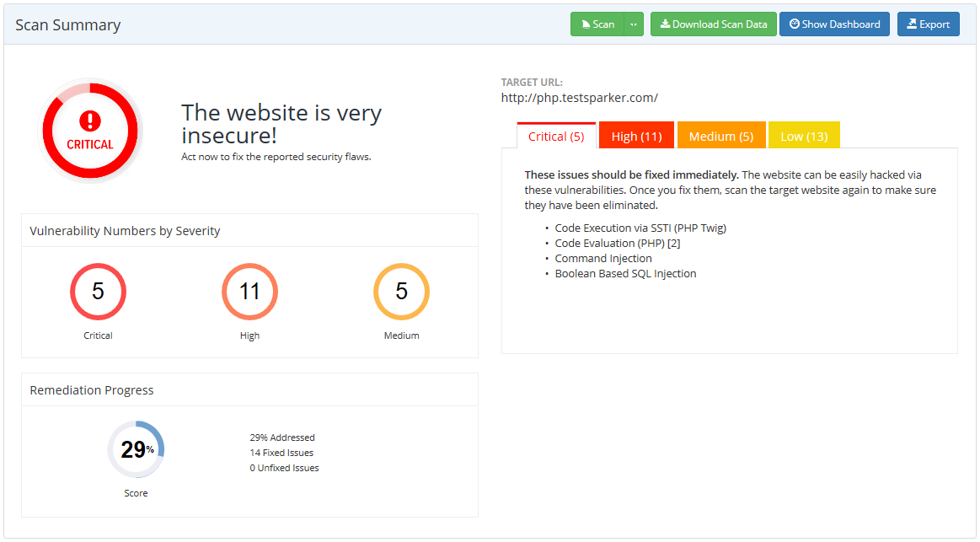The height and width of the screenshot is (542, 980).
Task: Click the 14 Fixed Issues text
Action: (281, 453)
